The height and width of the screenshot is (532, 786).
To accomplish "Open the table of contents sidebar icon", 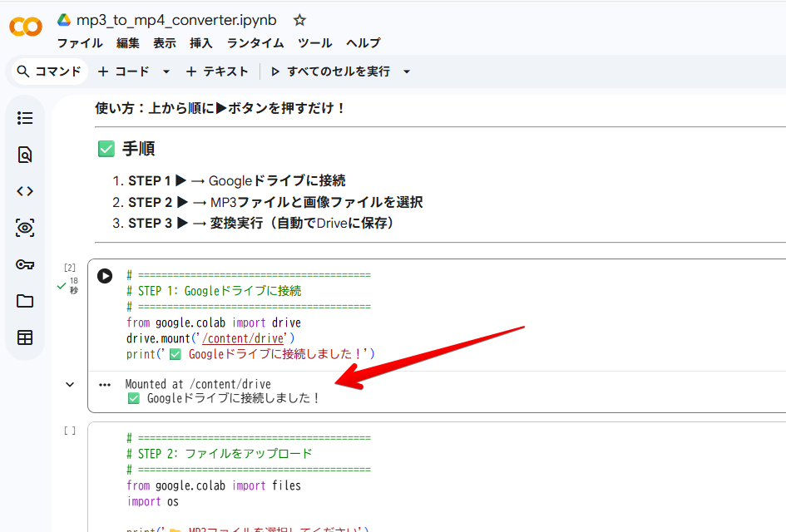I will (x=25, y=118).
